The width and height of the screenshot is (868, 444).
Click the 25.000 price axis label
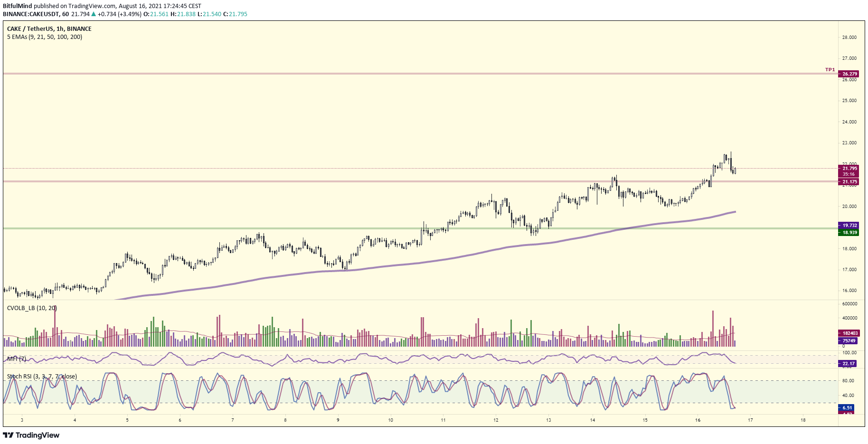click(849, 101)
